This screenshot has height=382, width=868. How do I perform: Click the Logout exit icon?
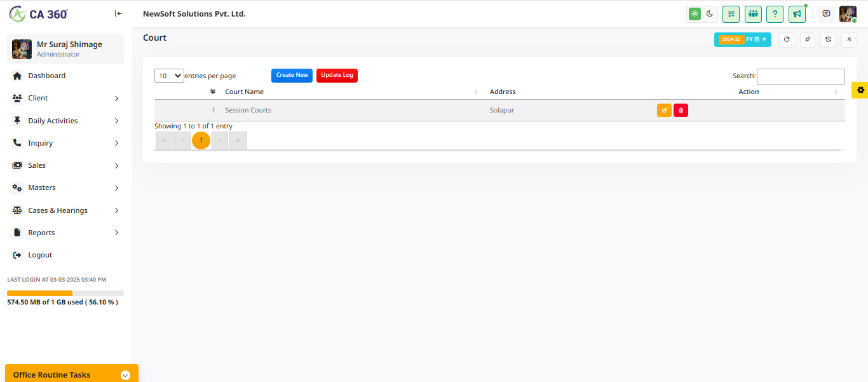(17, 255)
